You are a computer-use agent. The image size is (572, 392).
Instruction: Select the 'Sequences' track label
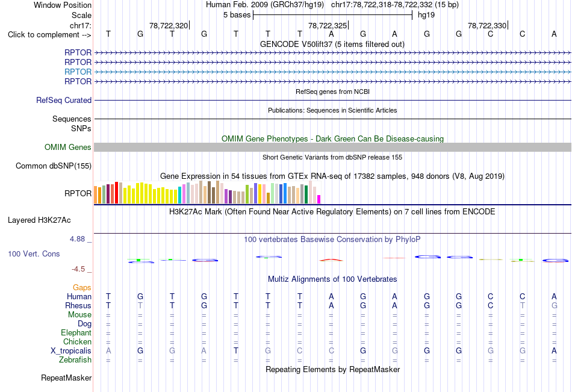[x=72, y=119]
